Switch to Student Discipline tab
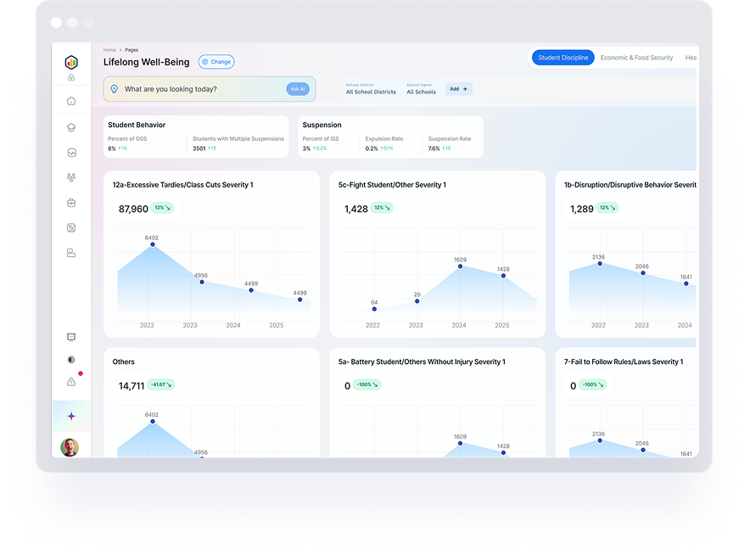750x560 pixels. pos(563,58)
